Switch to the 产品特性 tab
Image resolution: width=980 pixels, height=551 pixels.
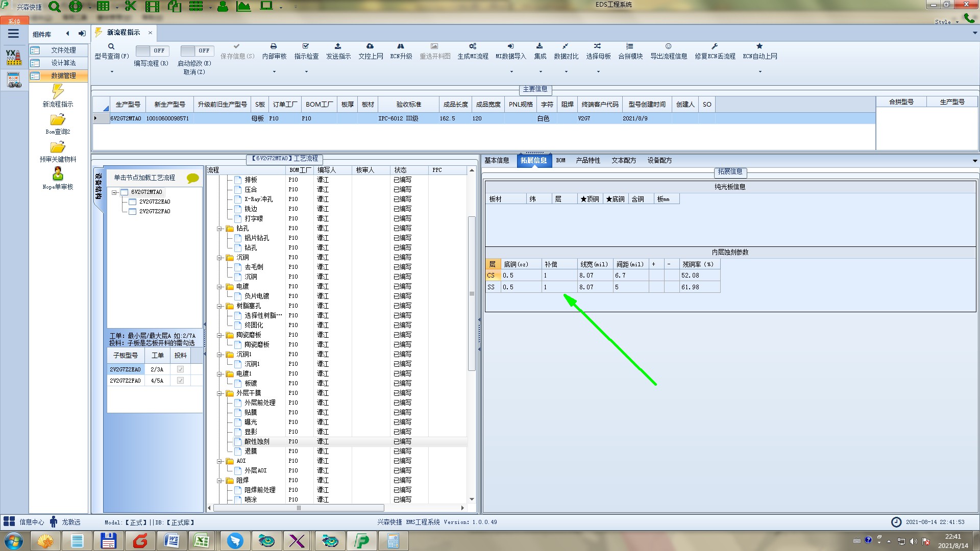pyautogui.click(x=588, y=160)
